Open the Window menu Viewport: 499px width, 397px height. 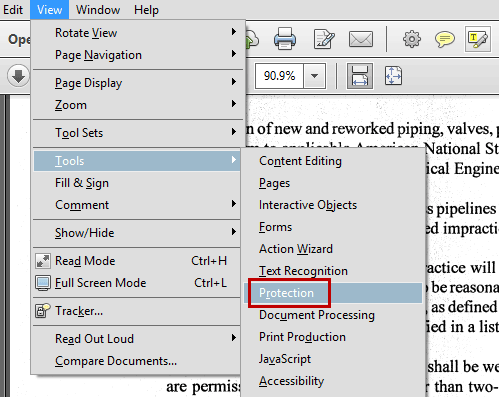pos(98,10)
